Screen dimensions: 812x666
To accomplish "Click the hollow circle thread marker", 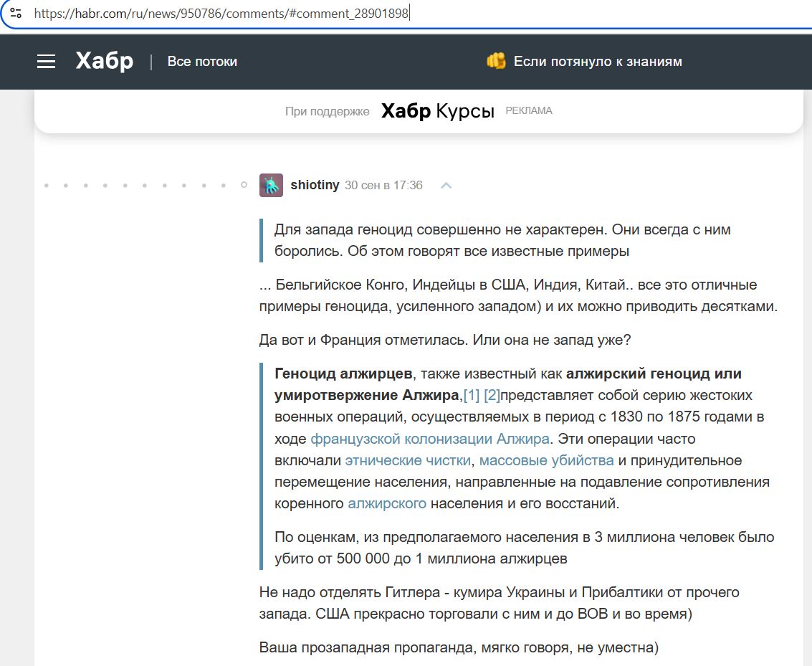I will click(x=244, y=185).
